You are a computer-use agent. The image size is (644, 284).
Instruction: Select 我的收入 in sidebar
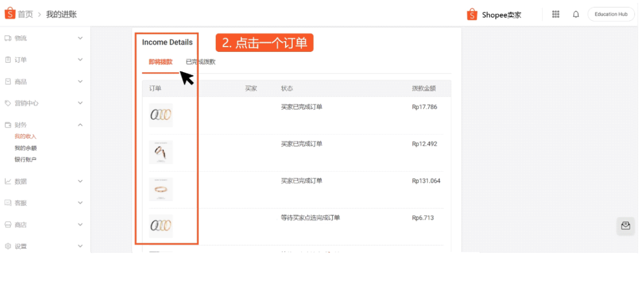pyautogui.click(x=26, y=137)
